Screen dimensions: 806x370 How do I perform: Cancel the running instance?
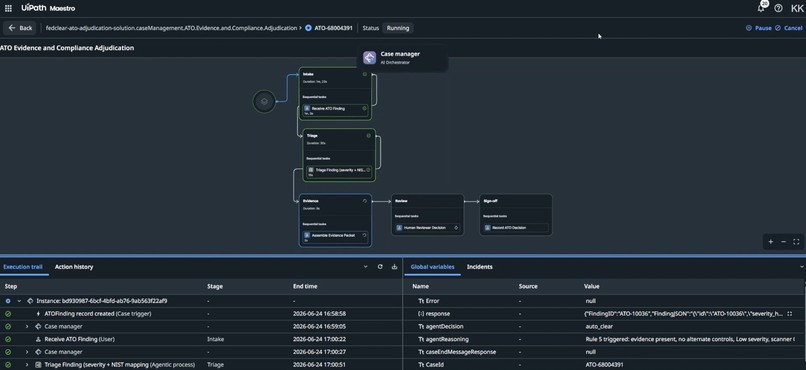point(789,28)
